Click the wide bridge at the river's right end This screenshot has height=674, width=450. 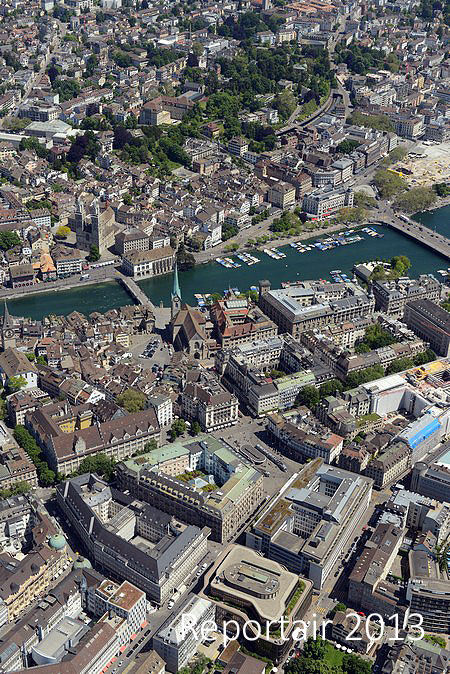tap(417, 234)
